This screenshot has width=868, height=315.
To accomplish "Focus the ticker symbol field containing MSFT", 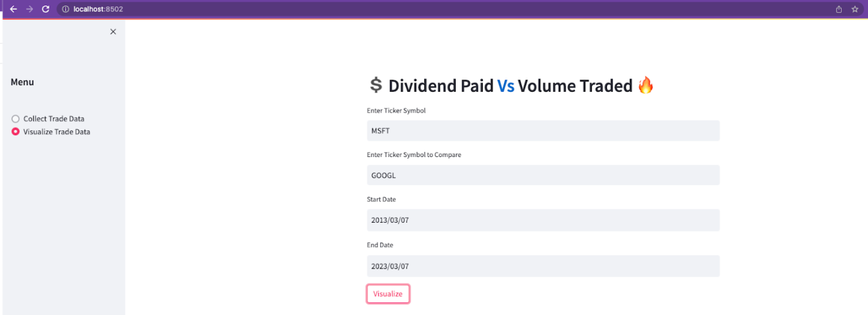I will [542, 131].
